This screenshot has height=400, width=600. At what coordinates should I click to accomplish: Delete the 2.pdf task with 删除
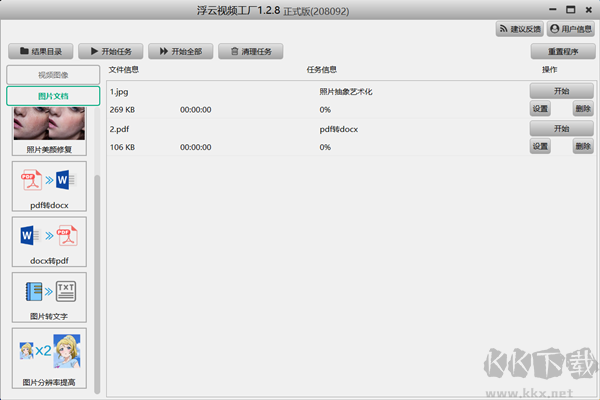pos(583,146)
